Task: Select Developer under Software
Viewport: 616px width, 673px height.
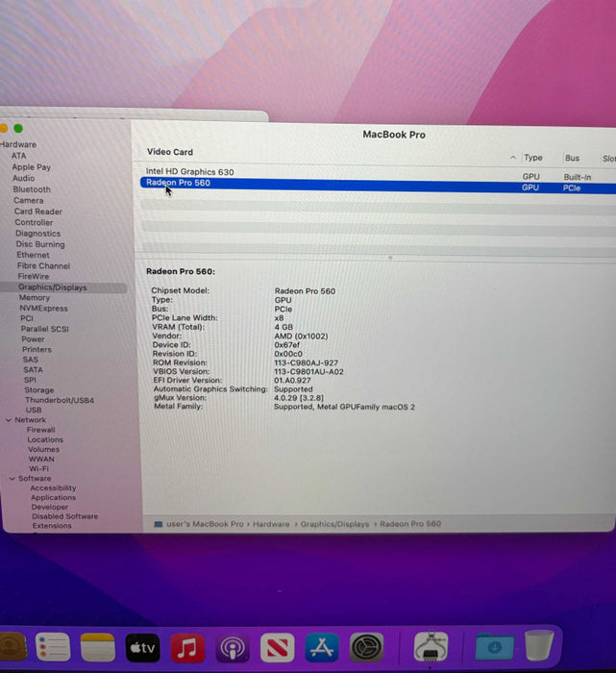Action: 50,507
